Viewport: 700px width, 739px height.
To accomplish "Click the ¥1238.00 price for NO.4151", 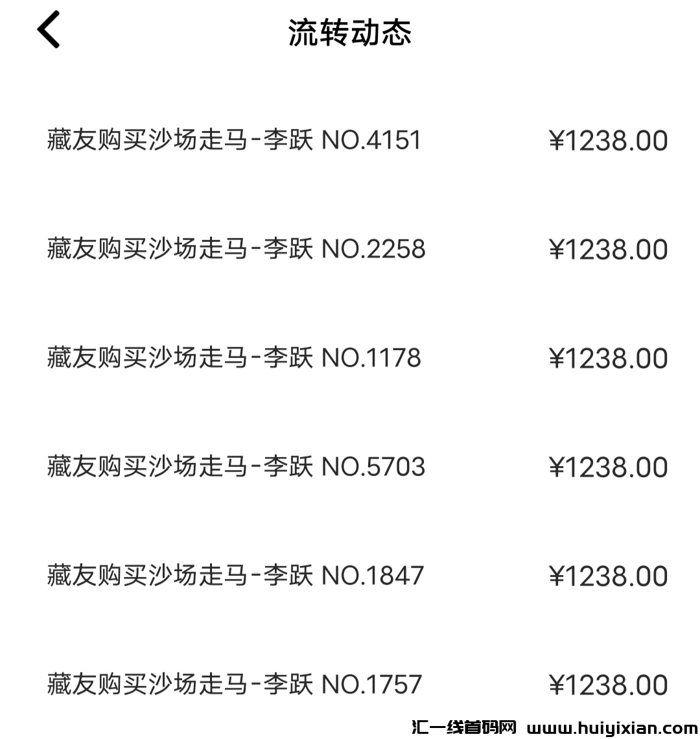I will coord(608,141).
